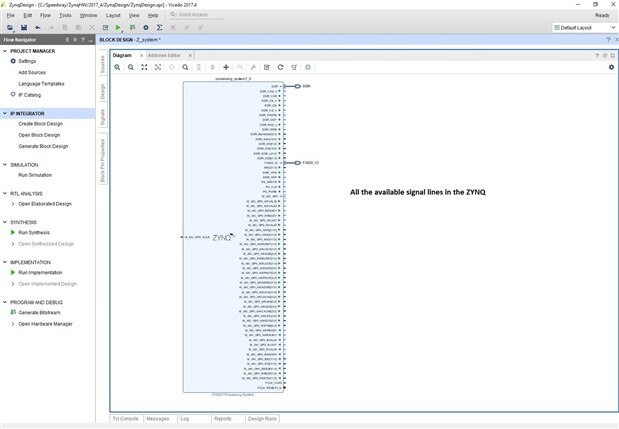Select the Diagram tab

point(122,56)
